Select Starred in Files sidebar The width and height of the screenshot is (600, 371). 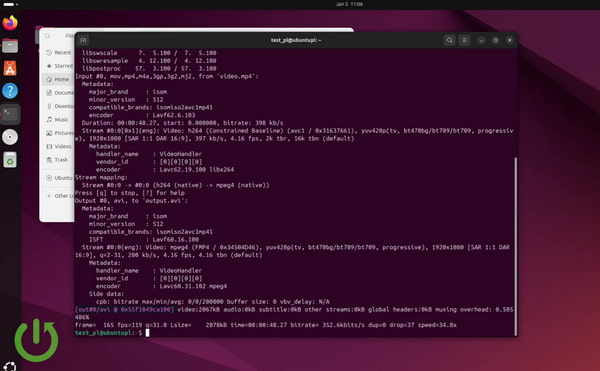coord(59,66)
